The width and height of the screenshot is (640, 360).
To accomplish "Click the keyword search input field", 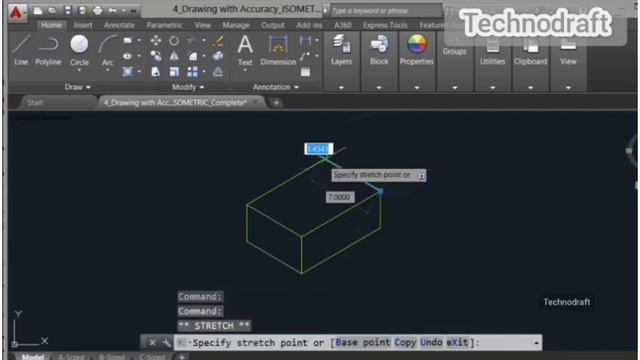I will (x=385, y=11).
